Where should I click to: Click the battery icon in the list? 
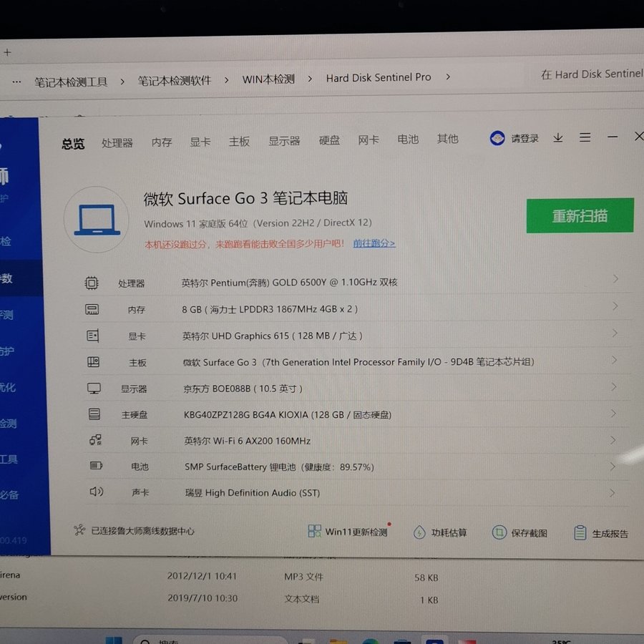[x=96, y=465]
